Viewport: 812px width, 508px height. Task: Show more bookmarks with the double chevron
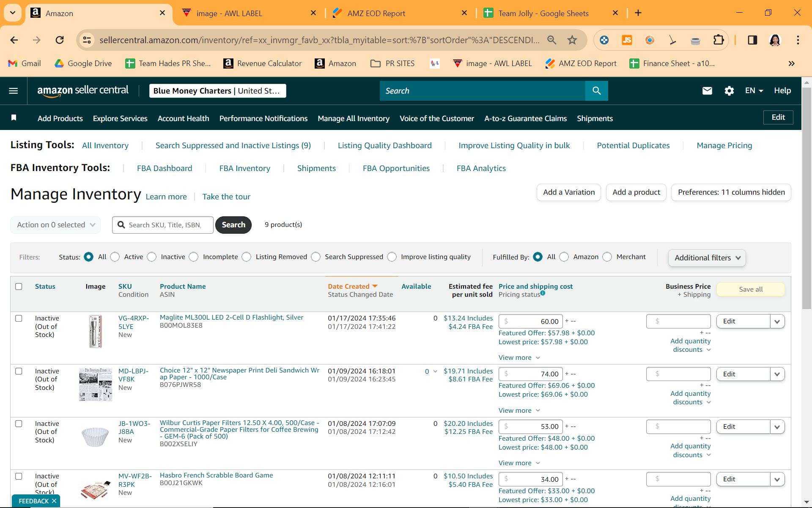coord(791,63)
